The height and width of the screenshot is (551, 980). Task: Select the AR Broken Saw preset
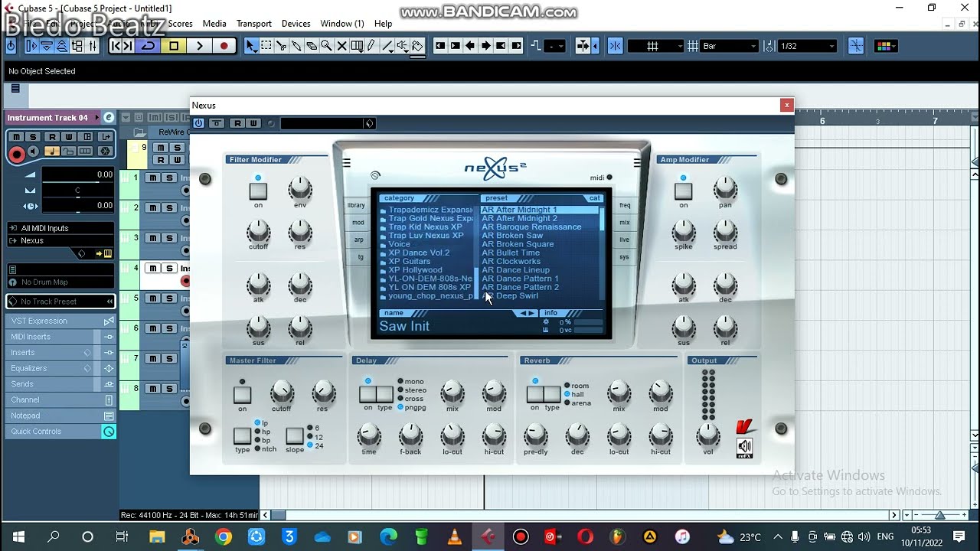point(512,236)
